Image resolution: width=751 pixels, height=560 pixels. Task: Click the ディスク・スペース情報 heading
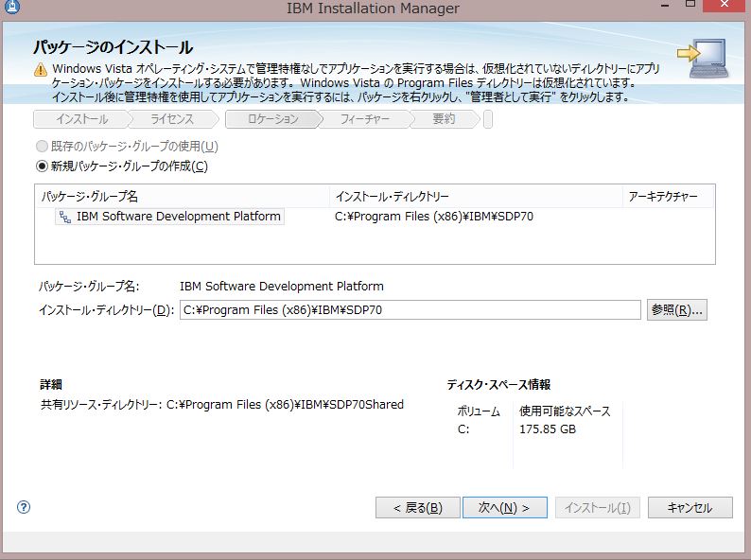498,385
